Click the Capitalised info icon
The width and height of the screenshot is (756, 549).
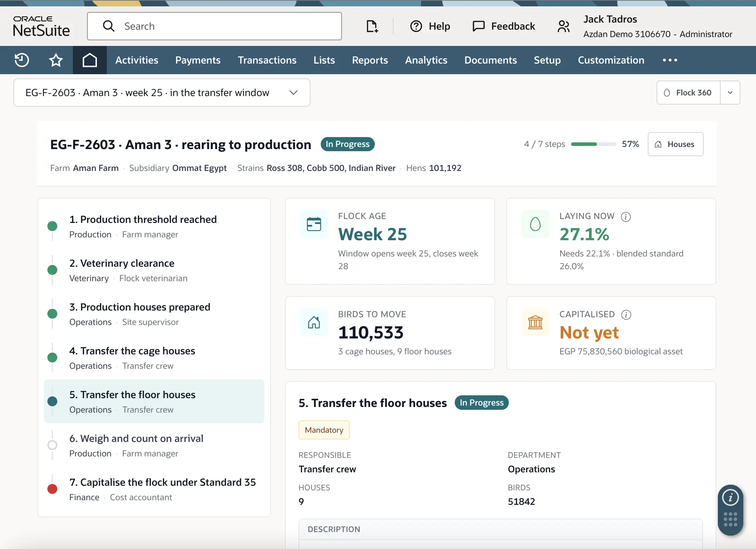[626, 314]
